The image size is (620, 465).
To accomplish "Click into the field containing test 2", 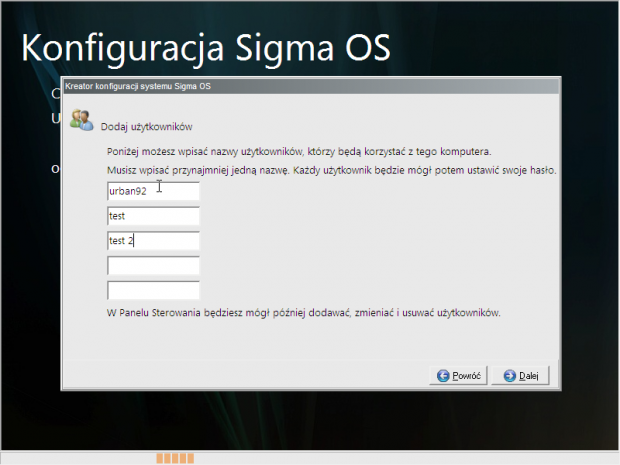I will [153, 241].
